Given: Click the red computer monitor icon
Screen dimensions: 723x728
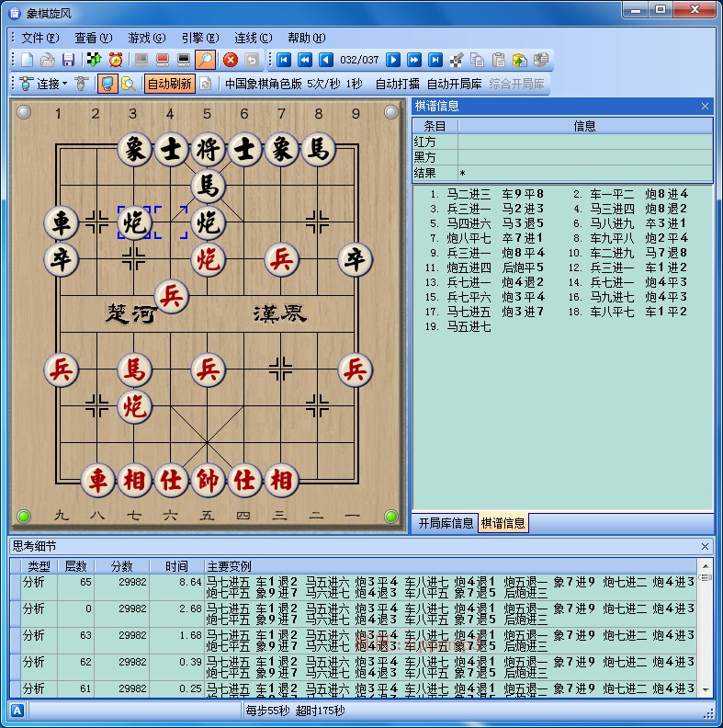Looking at the screenshot, I should coord(163,60).
